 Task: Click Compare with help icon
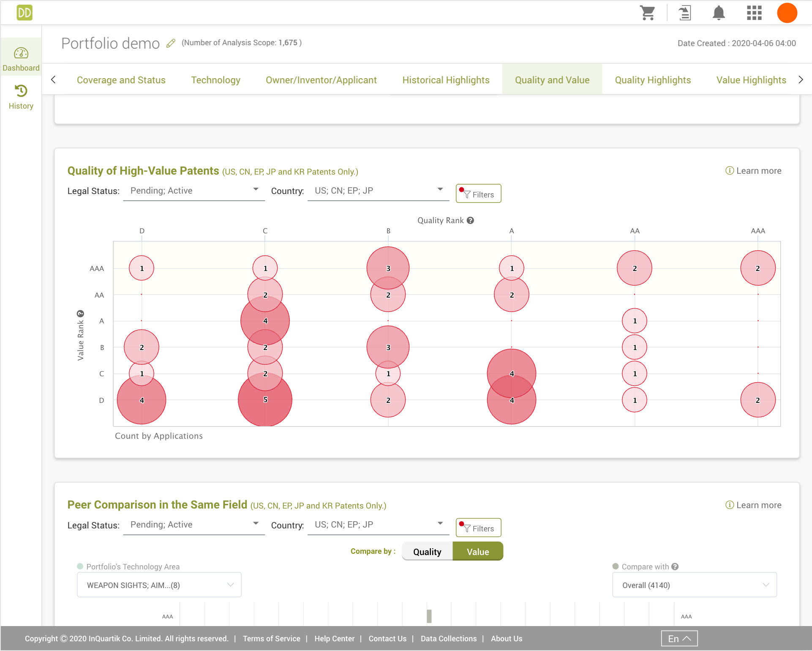(675, 566)
